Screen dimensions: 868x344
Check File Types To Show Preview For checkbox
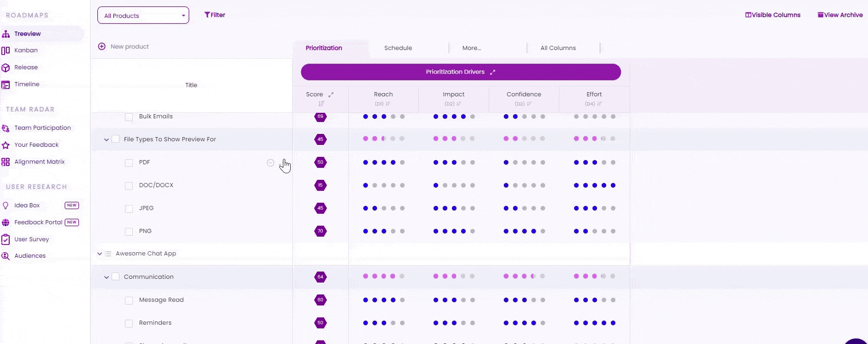coord(116,139)
